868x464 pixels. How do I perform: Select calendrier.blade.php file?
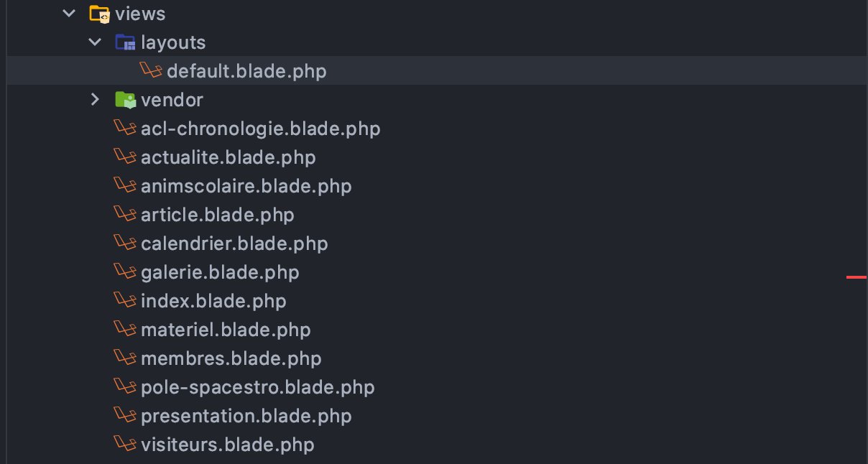pyautogui.click(x=234, y=243)
